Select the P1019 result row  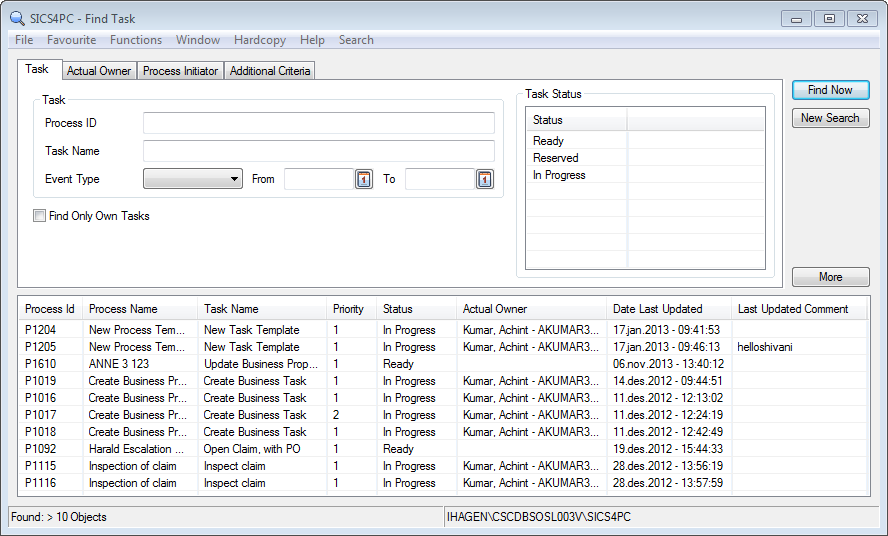click(443, 381)
